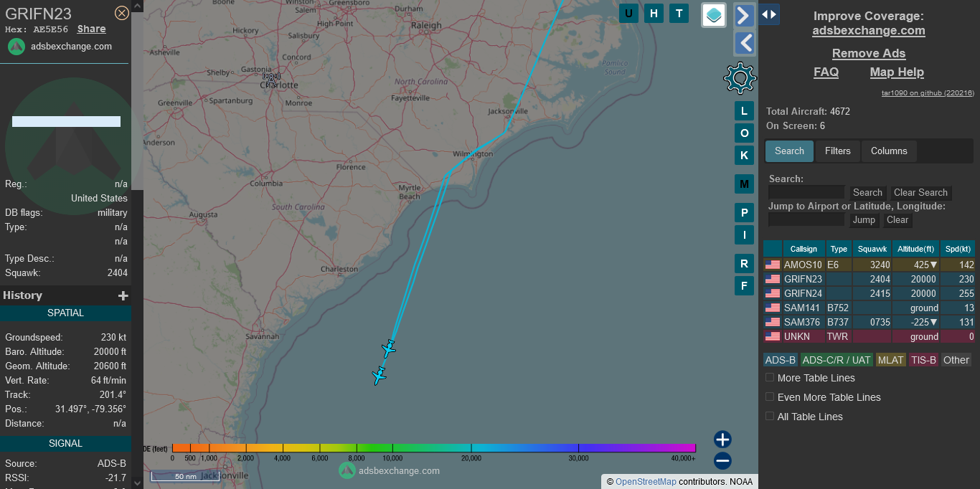Click the flag icon in AMOS10 row

[x=773, y=265]
